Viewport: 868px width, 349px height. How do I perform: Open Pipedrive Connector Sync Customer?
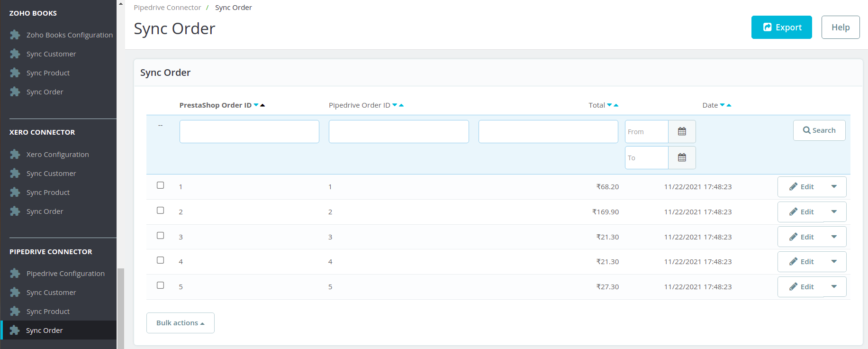51,292
